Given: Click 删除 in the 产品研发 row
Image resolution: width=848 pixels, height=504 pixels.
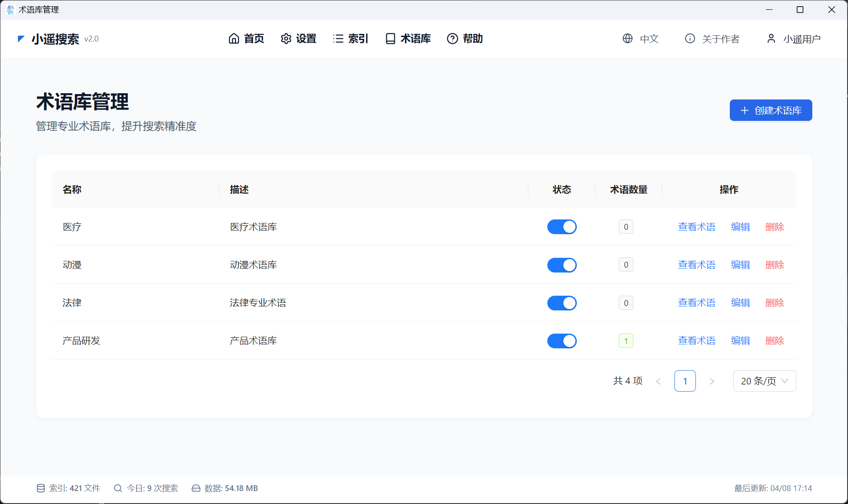Looking at the screenshot, I should click(775, 341).
